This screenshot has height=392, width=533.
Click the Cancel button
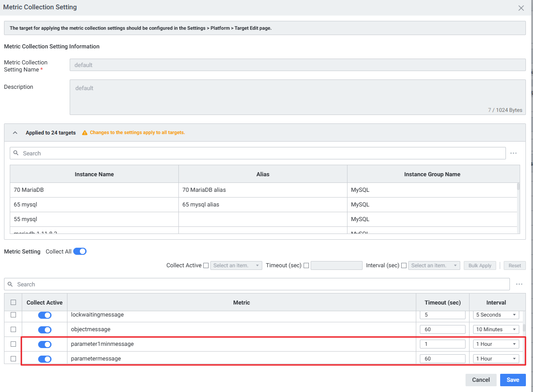[481, 380]
